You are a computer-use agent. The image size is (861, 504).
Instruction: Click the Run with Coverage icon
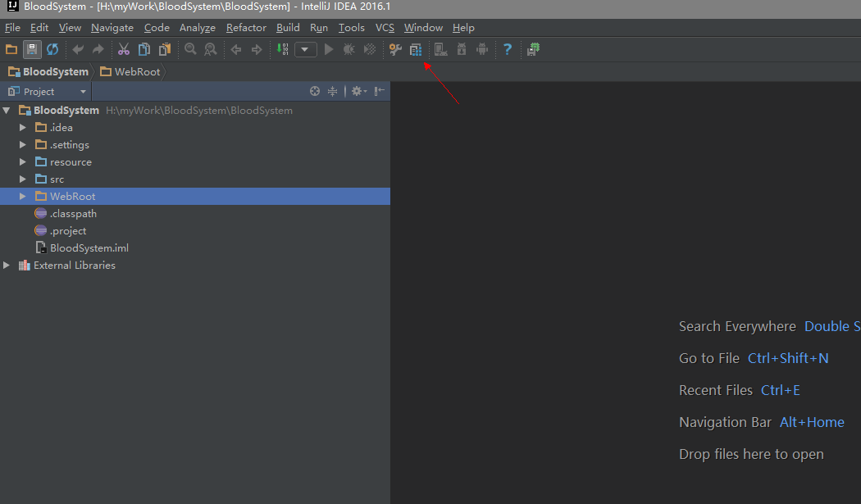point(370,49)
